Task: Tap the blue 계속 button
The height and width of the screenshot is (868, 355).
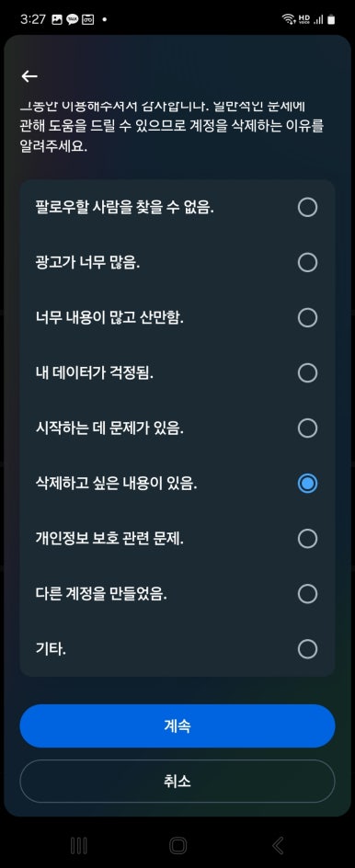Action: [x=177, y=725]
